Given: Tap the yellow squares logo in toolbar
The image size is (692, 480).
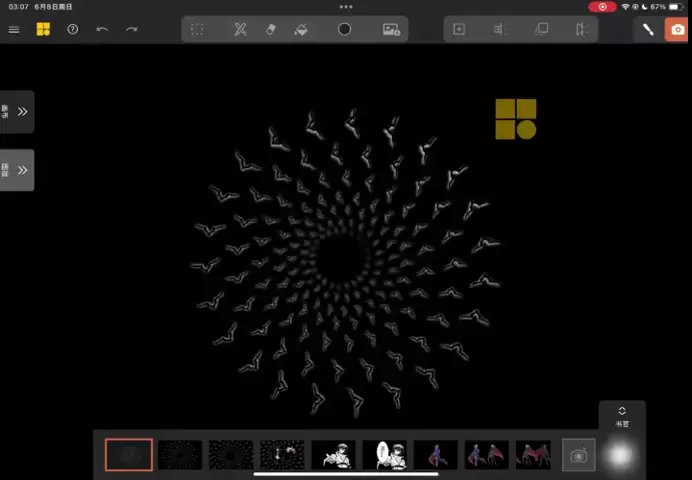Looking at the screenshot, I should coord(43,29).
